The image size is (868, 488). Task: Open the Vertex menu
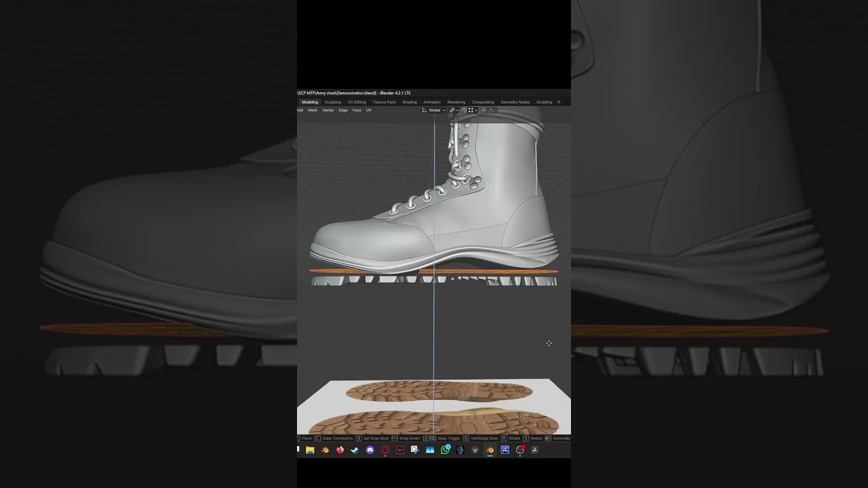coord(328,110)
